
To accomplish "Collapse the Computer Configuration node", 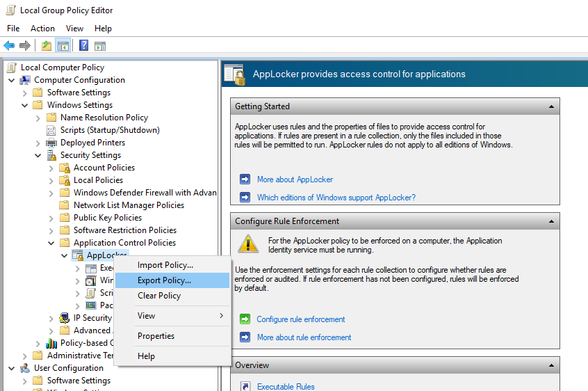I will [12, 80].
